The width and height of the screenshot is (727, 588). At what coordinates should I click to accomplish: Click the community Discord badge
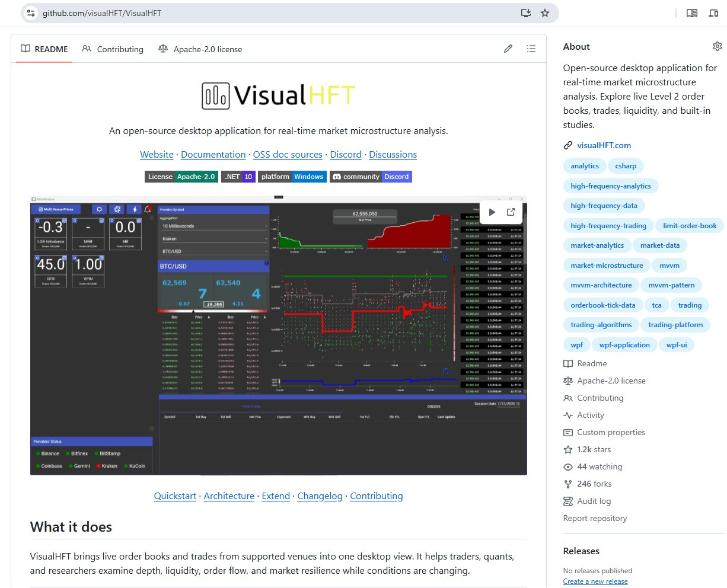coord(371,177)
